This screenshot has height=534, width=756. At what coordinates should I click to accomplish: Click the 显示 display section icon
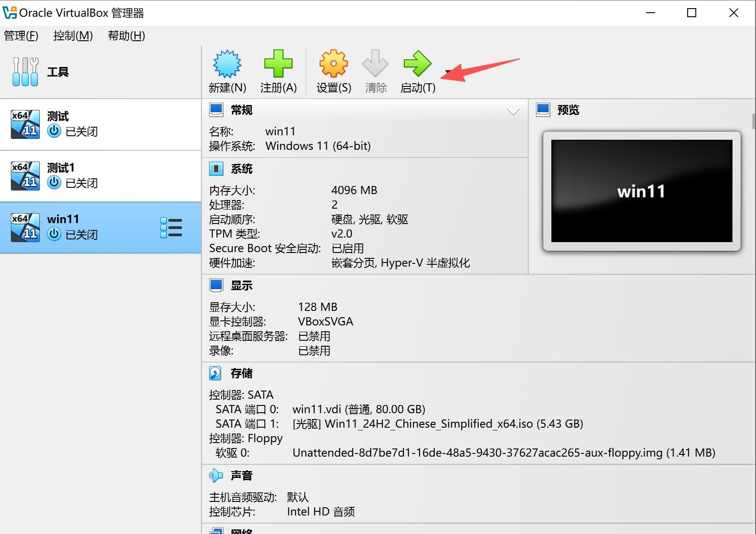216,285
